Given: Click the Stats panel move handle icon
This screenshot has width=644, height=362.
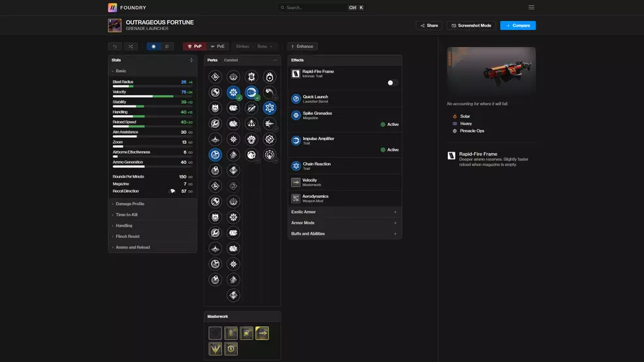Looking at the screenshot, I should 191,60.
